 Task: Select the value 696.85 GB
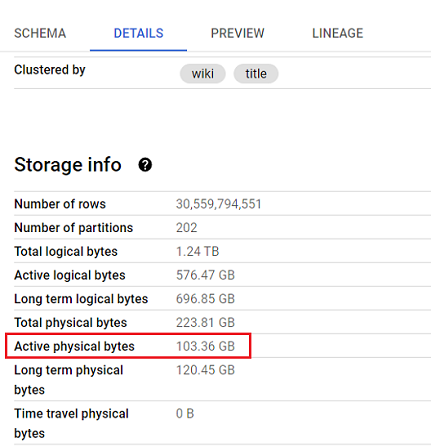[x=205, y=299]
